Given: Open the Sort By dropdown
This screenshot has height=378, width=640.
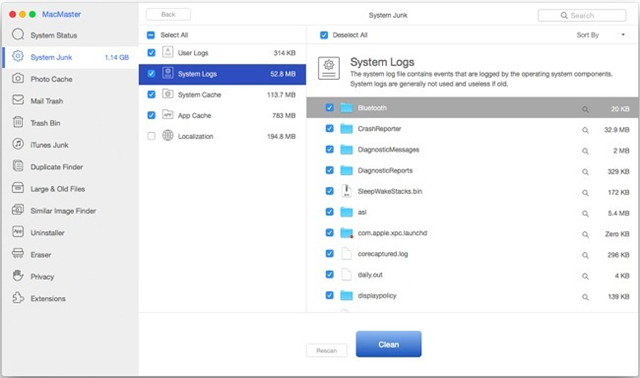Looking at the screenshot, I should [x=600, y=35].
